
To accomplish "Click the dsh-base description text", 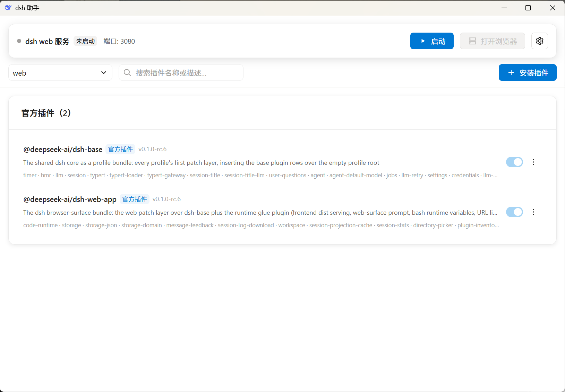I will 201,163.
